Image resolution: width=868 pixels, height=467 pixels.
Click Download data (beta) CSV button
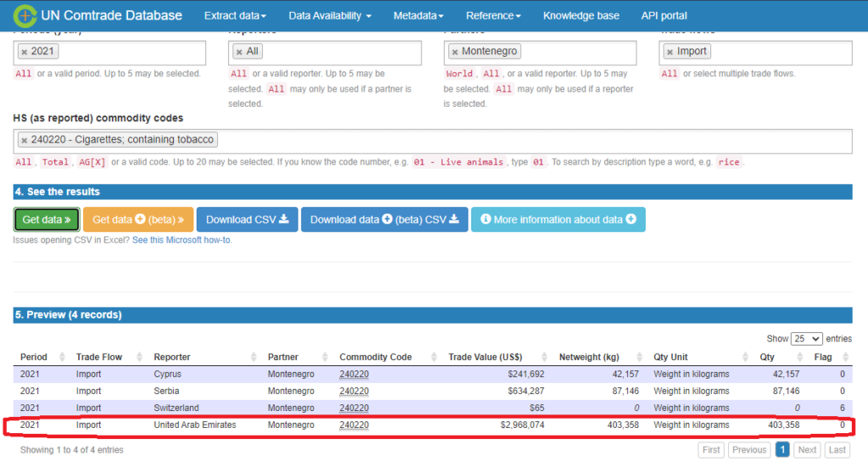click(x=384, y=220)
